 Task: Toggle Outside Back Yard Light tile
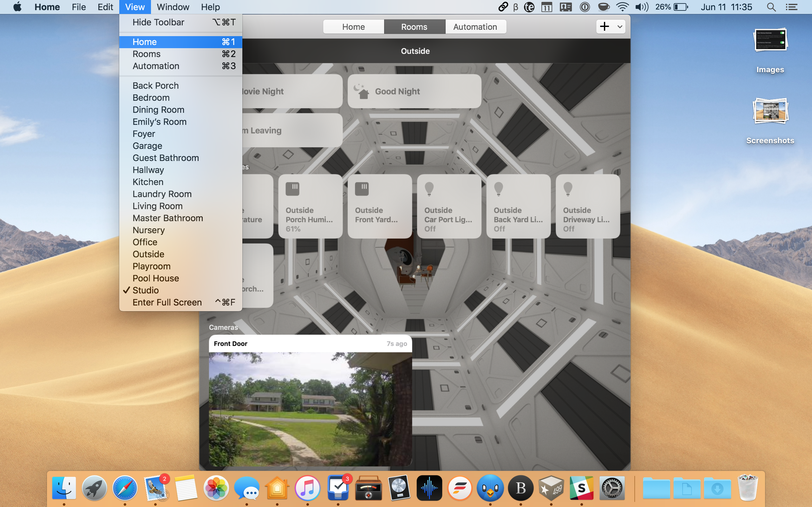pos(518,206)
